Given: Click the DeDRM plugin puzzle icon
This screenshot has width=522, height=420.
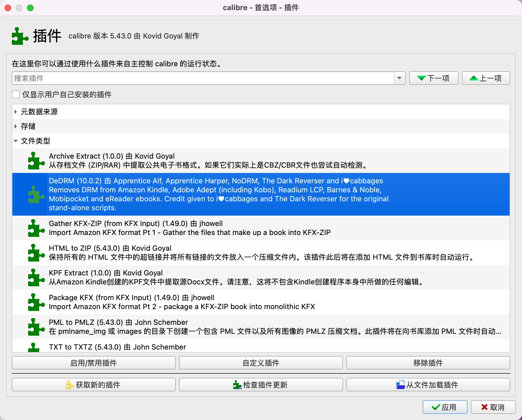Looking at the screenshot, I should click(36, 194).
